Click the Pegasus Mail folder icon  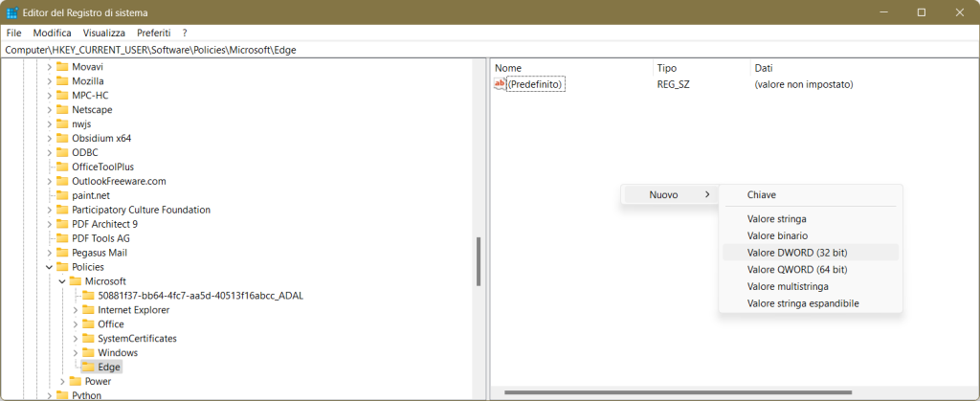click(x=62, y=253)
